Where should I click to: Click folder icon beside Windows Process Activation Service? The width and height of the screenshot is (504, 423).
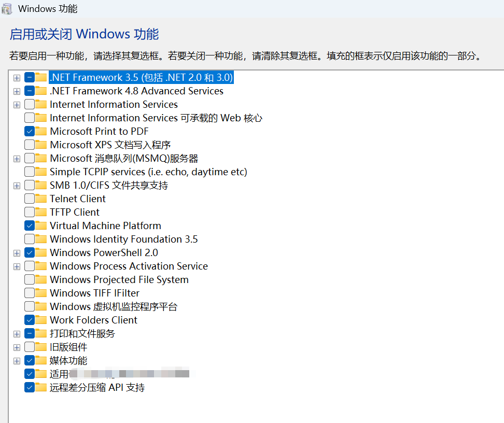pos(41,266)
